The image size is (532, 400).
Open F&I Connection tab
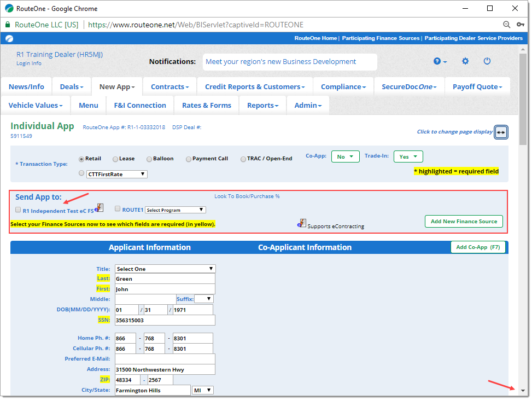140,105
